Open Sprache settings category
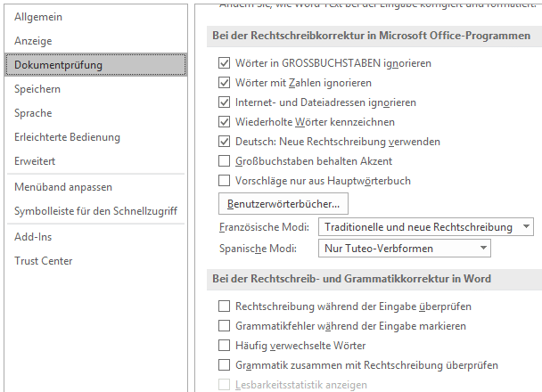Screen dimensions: 542x392 click(33, 113)
